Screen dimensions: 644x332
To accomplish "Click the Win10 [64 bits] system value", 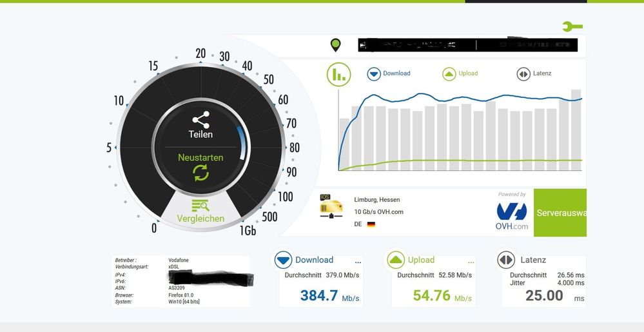I will tap(184, 302).
